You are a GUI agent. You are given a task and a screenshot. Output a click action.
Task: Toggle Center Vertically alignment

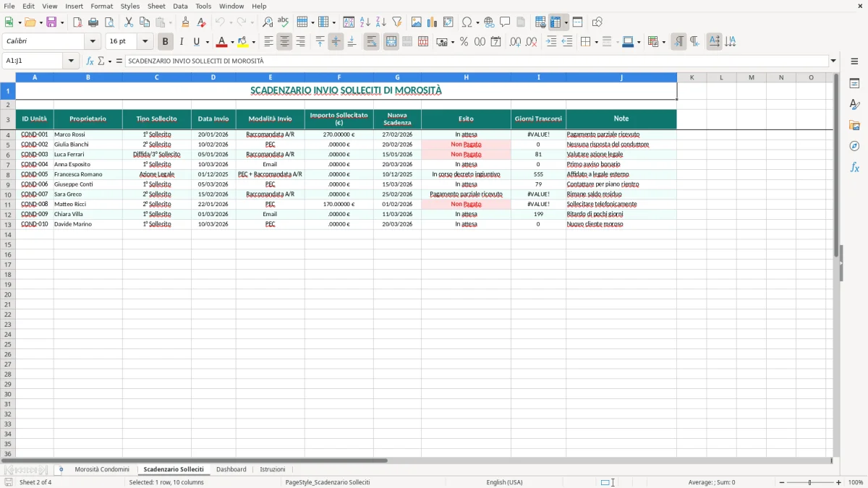[x=336, y=42]
